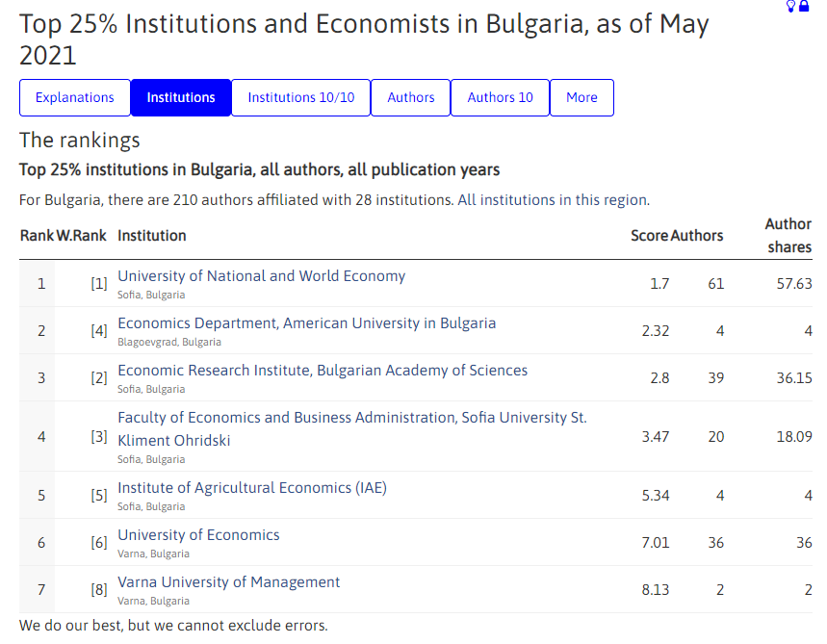827x644 pixels.
Task: Expand the More tab
Action: coord(581,97)
